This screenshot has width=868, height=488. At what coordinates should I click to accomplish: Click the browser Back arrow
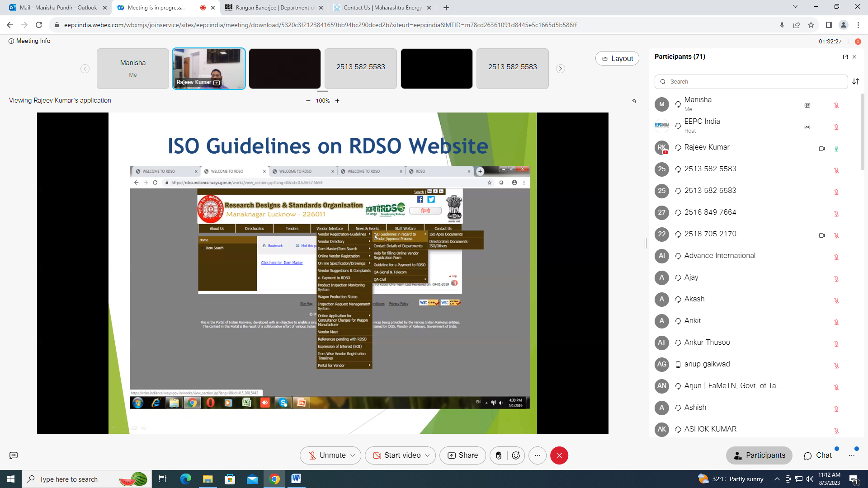click(10, 25)
